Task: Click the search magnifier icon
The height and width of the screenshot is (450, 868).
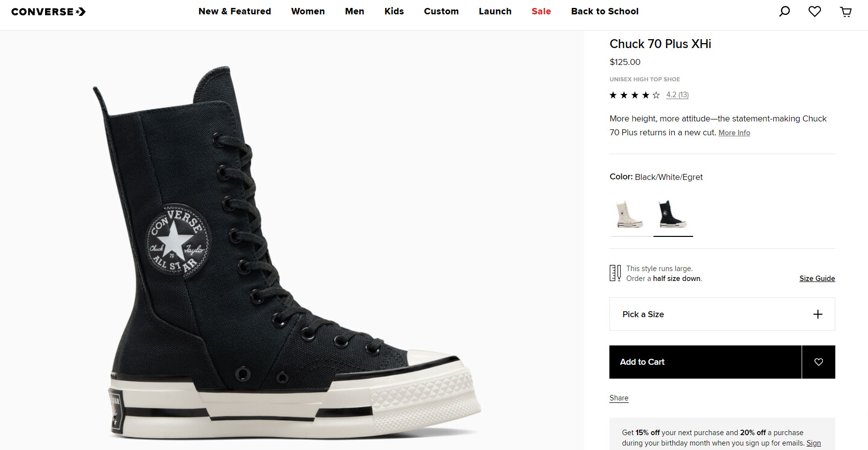Action: 784,11
